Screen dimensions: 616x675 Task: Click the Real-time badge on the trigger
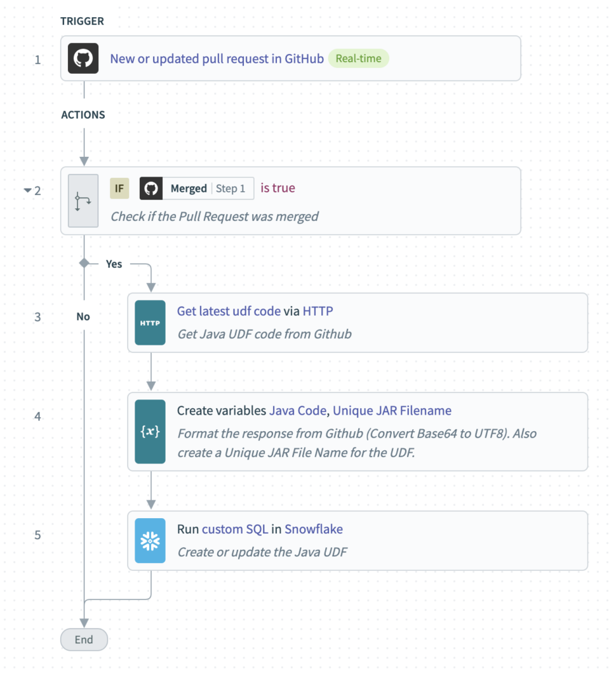tap(358, 59)
